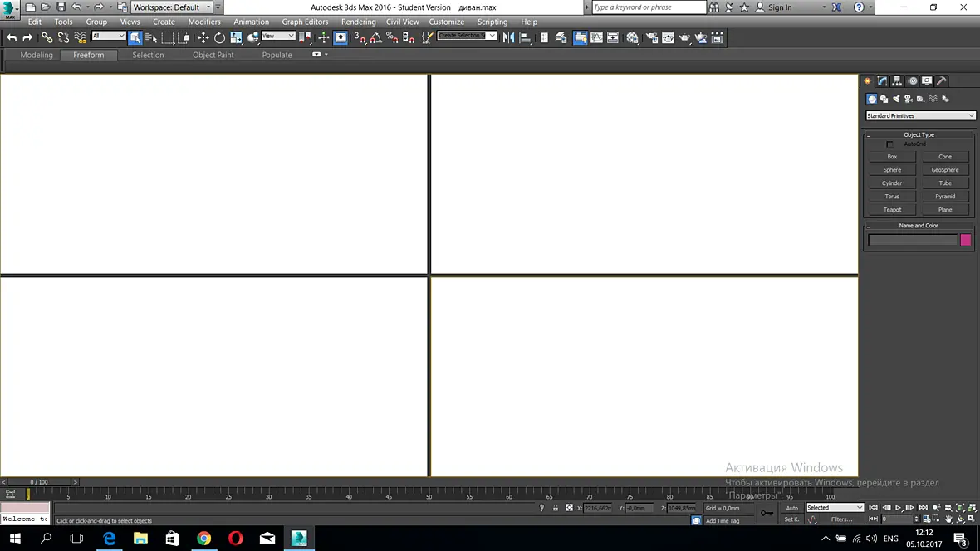980x551 pixels.
Task: Open the Mirror tool
Action: coord(509,38)
